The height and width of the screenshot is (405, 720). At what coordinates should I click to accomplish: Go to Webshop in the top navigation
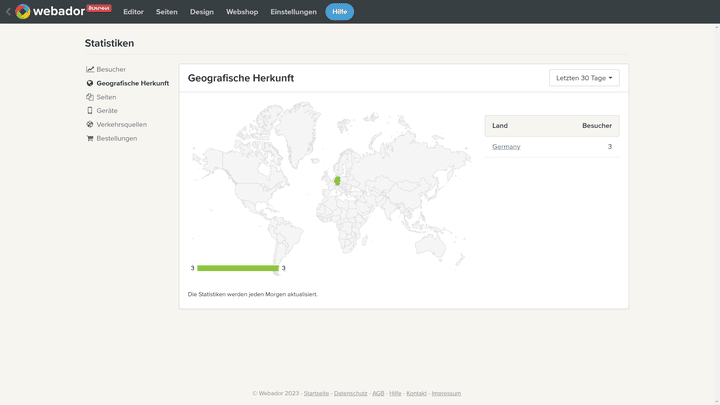click(x=242, y=12)
